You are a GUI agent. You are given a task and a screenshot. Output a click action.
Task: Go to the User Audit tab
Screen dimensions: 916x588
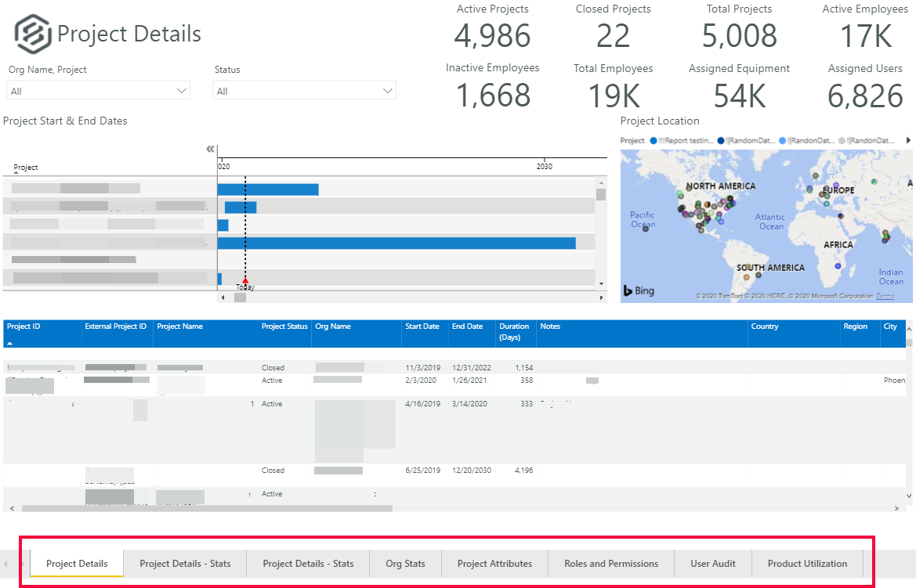click(x=712, y=564)
